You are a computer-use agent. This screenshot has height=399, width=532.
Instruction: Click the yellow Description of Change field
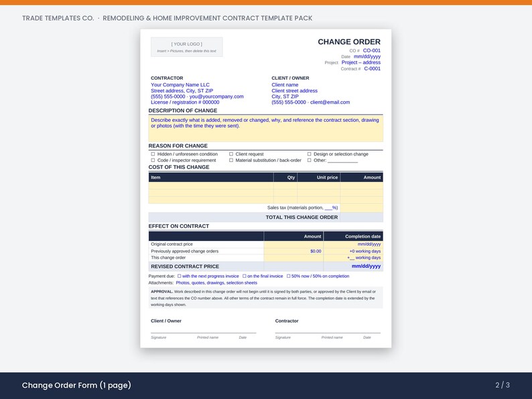265,129
